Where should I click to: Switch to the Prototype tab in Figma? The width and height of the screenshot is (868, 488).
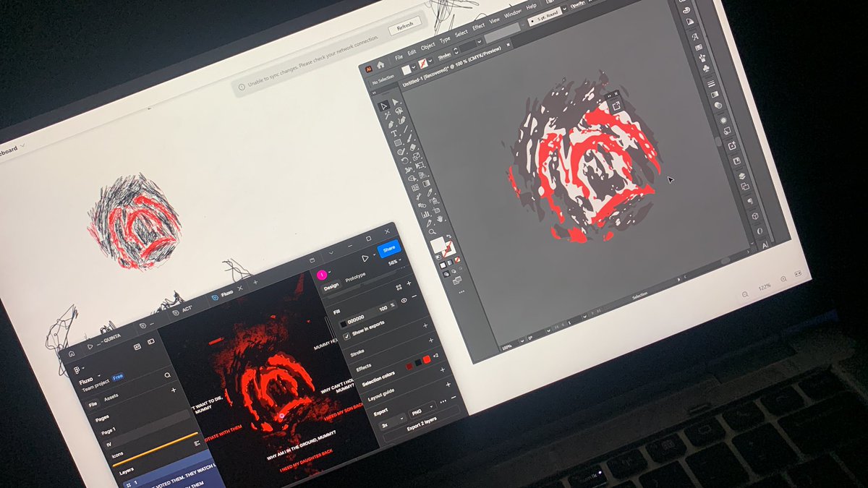355,276
